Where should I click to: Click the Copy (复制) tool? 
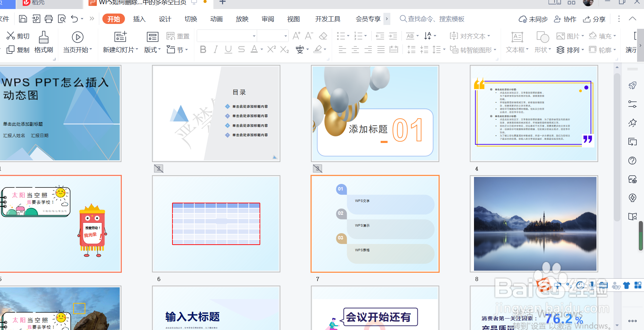tap(18, 50)
